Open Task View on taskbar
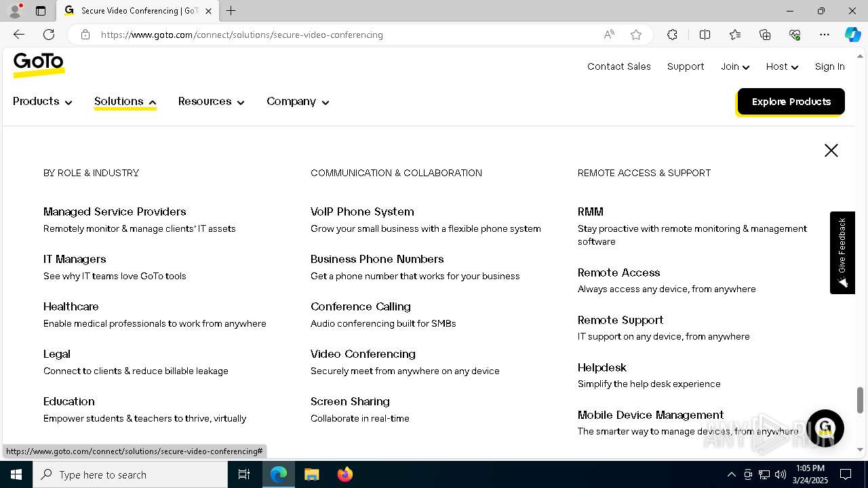The image size is (868, 488). tap(244, 474)
